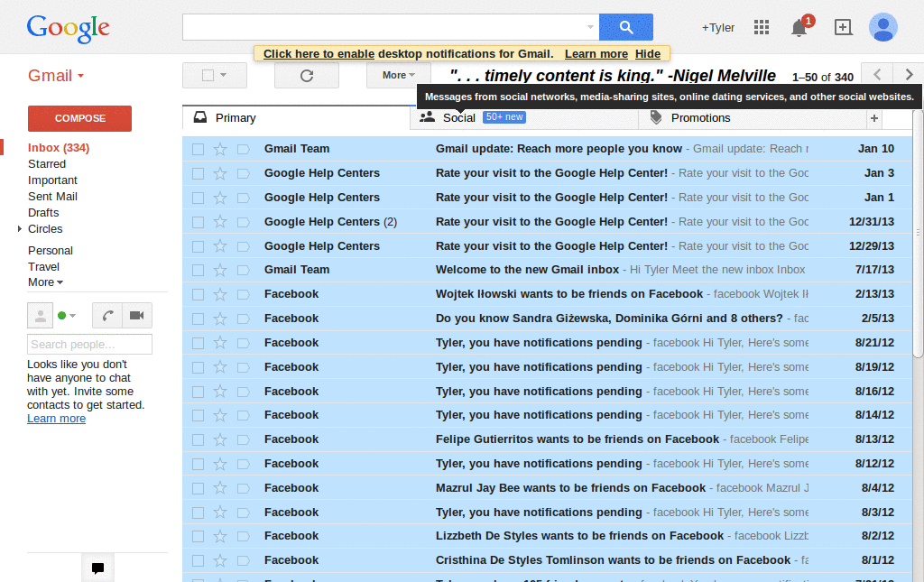Open the select-all checkbox dropdown arrow
The height and width of the screenshot is (582, 924).
[x=224, y=75]
